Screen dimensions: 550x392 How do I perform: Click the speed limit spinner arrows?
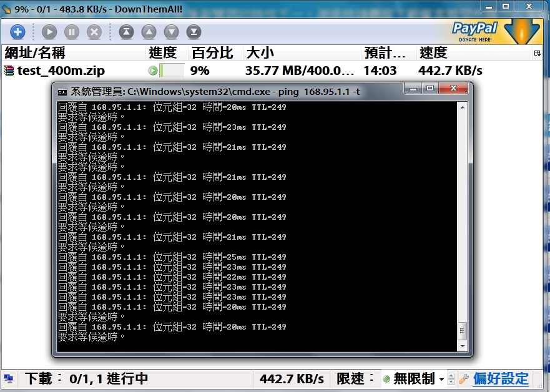[x=451, y=379]
